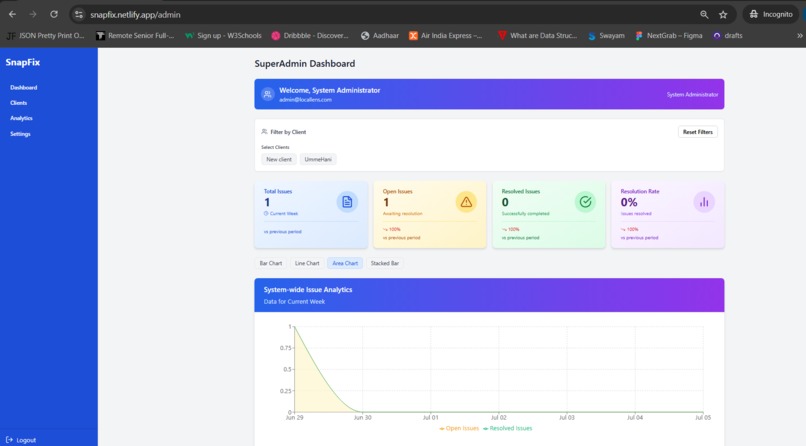
Task: Click the Total Issues document icon
Action: pyautogui.click(x=347, y=202)
